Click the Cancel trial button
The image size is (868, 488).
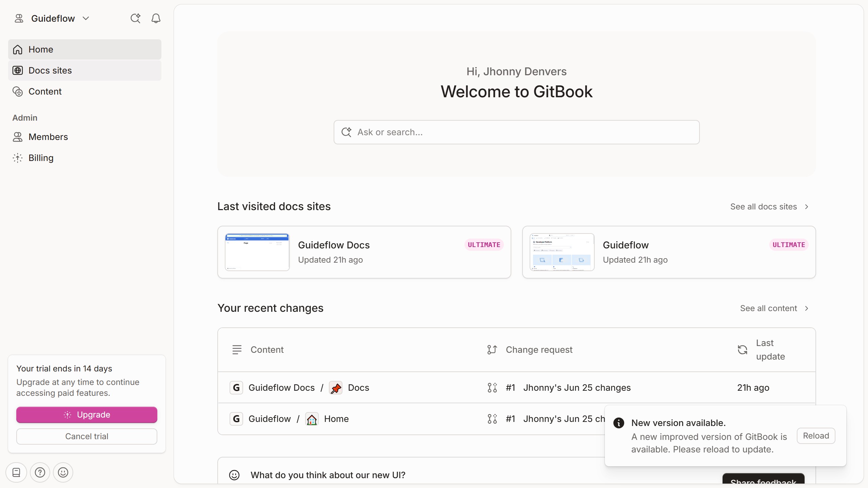tap(87, 436)
